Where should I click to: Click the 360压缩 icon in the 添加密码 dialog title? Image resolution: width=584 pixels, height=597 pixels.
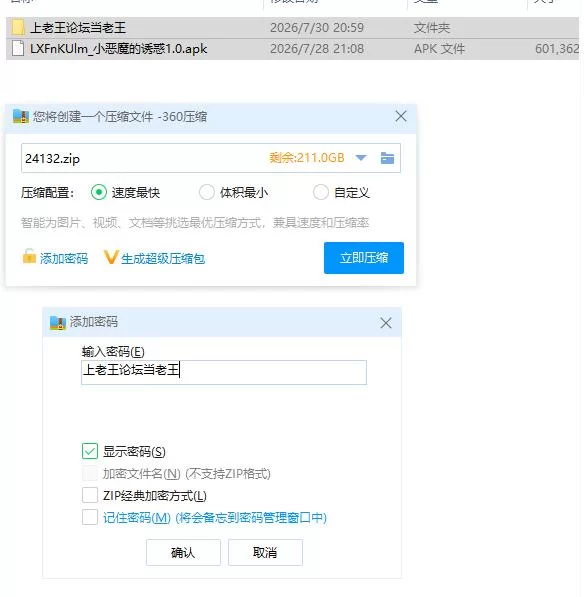(58, 322)
